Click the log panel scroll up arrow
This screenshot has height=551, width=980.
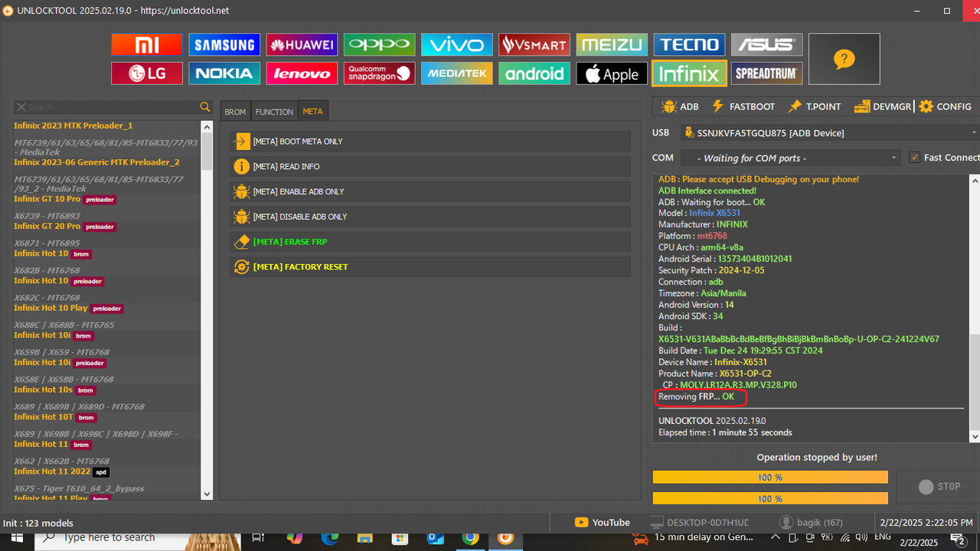point(975,180)
